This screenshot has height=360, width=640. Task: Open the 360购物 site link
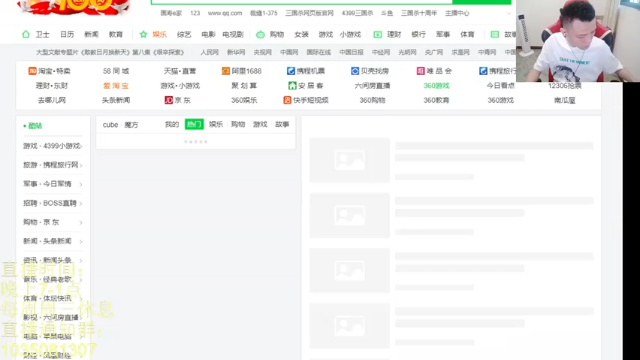pyautogui.click(x=372, y=100)
